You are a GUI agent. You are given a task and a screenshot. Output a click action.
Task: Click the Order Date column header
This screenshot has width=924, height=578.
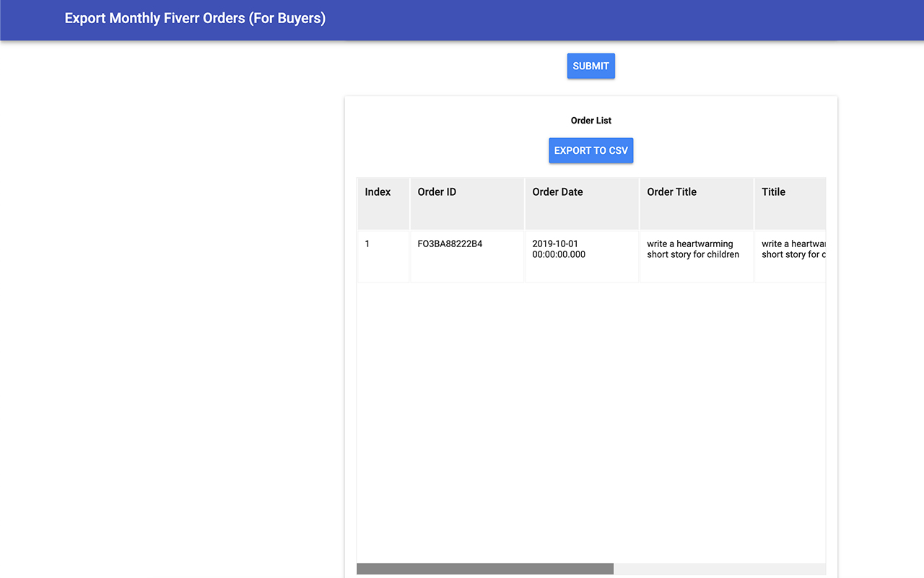[x=582, y=204]
